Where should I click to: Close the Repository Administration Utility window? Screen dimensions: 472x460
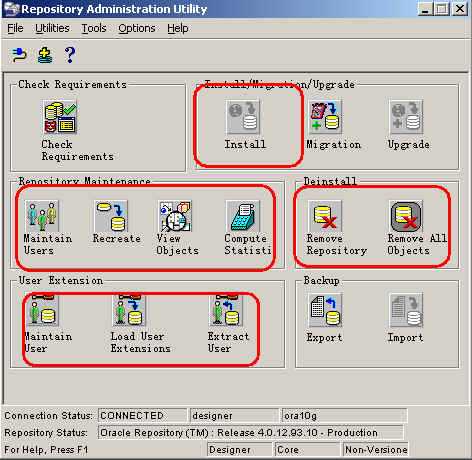pos(460,9)
